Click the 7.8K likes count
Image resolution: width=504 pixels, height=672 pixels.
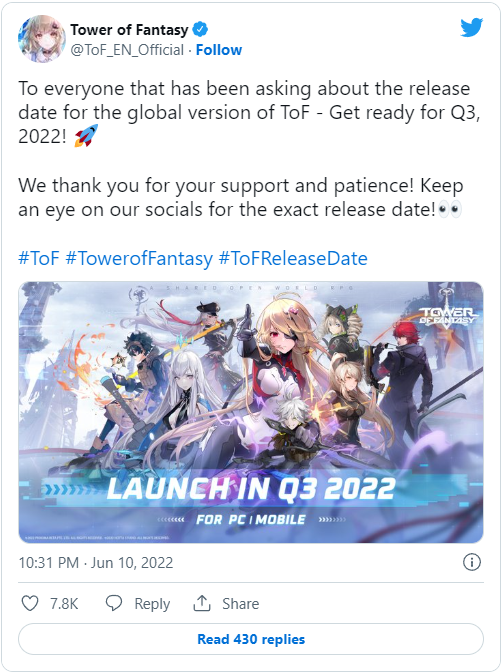[64, 603]
